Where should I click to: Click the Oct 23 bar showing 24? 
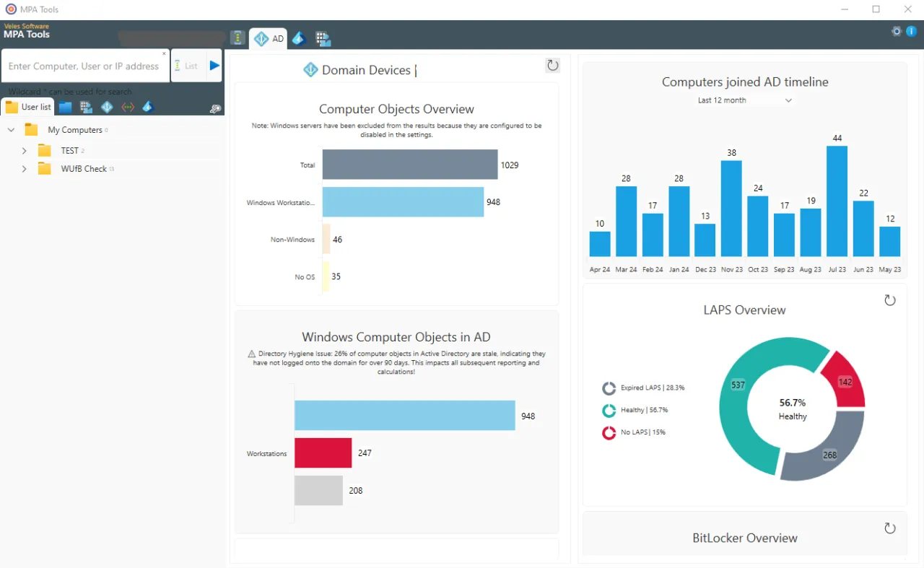click(x=758, y=227)
